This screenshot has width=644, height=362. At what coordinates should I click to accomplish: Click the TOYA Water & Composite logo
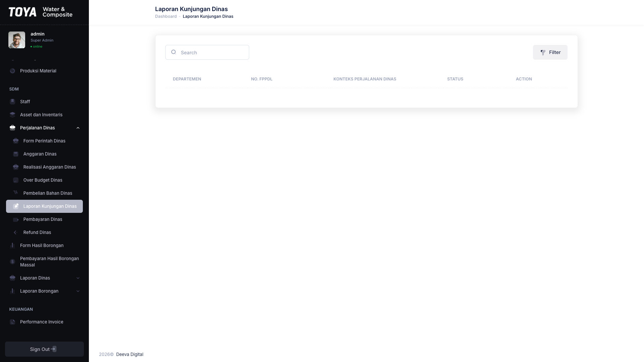40,12
